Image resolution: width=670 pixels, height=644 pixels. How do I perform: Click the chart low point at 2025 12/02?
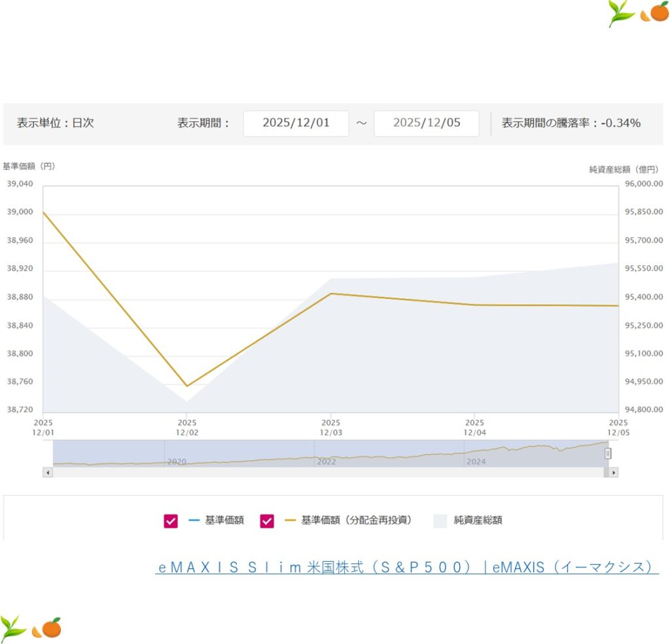coord(187,386)
